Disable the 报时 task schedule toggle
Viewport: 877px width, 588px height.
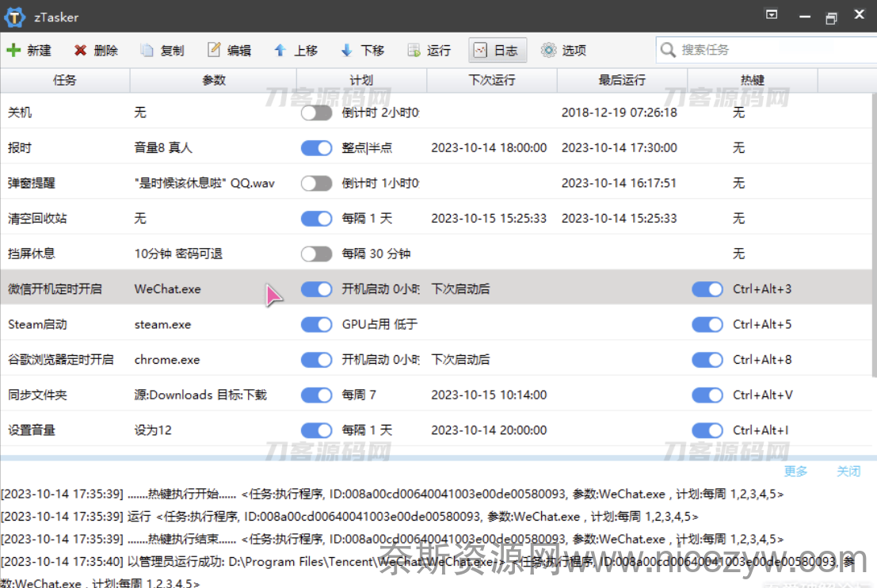pos(316,148)
